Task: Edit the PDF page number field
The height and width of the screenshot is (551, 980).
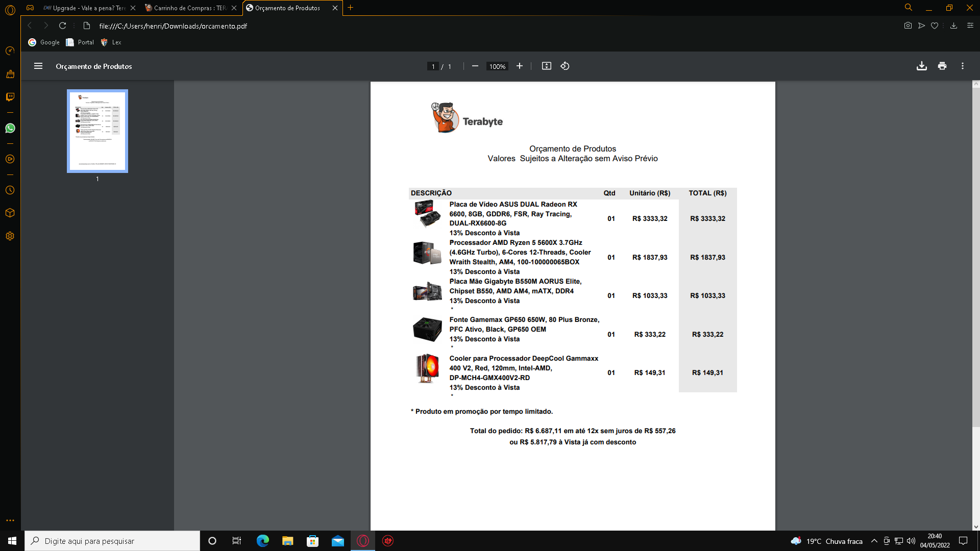Action: pos(433,66)
